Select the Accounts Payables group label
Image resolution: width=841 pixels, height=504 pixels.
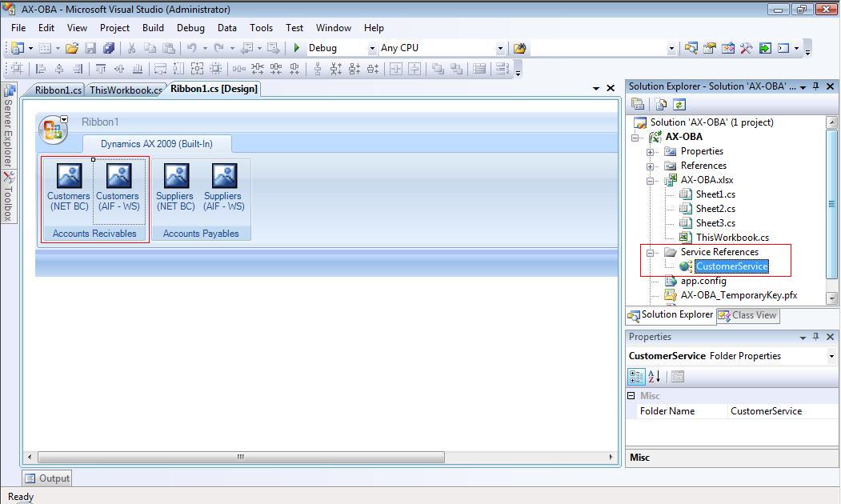pos(201,234)
